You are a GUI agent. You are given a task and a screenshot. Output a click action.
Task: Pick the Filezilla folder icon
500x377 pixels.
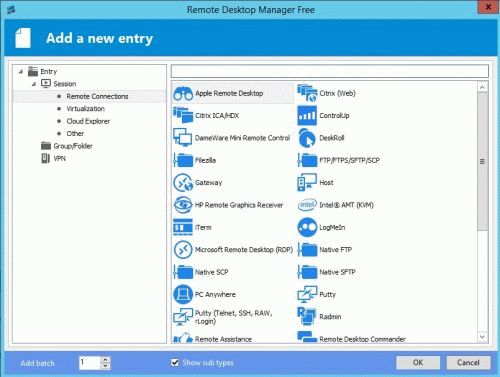pos(183,160)
